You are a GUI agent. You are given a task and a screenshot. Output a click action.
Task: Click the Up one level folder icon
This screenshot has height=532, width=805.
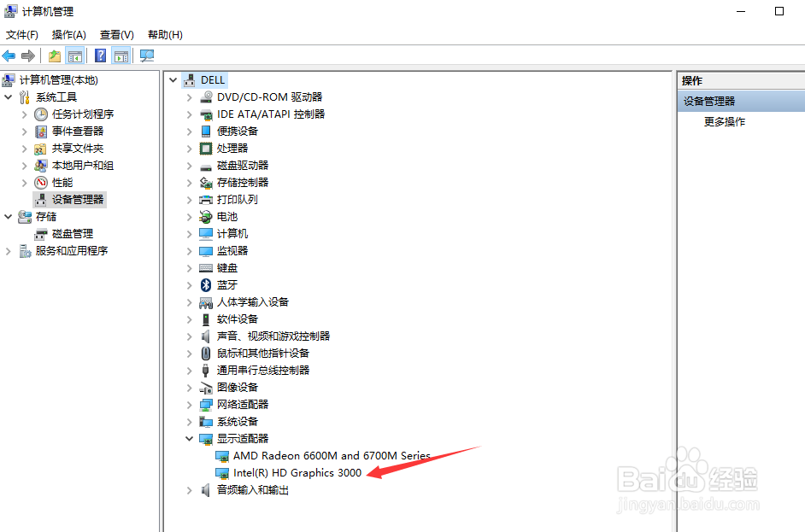click(x=55, y=56)
